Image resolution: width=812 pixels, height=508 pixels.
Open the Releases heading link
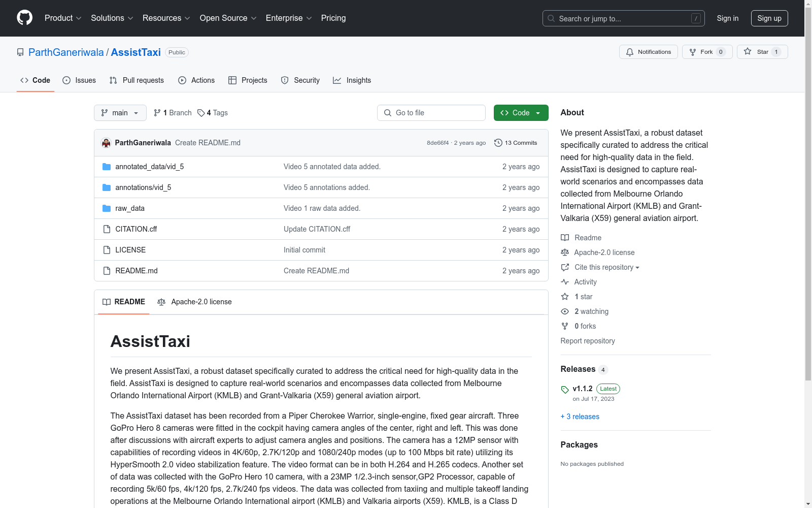coord(578,369)
